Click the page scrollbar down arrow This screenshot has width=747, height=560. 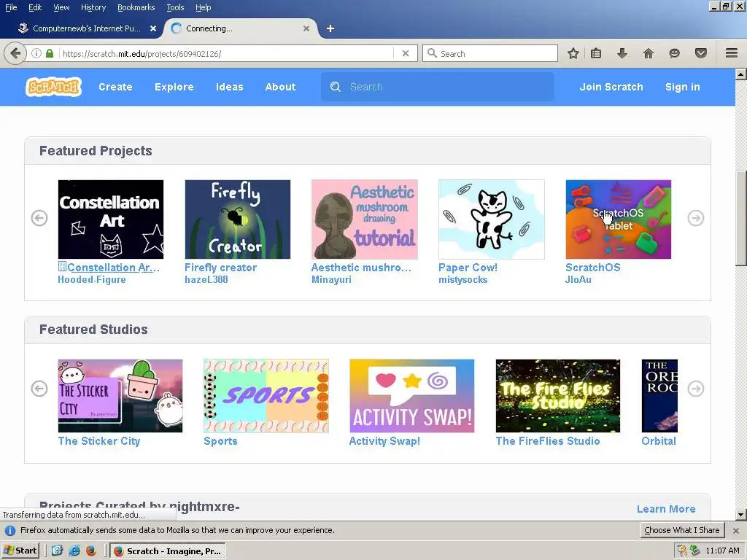(x=741, y=514)
